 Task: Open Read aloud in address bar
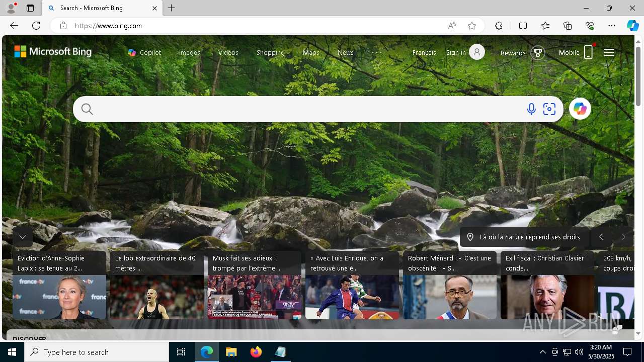(452, 26)
